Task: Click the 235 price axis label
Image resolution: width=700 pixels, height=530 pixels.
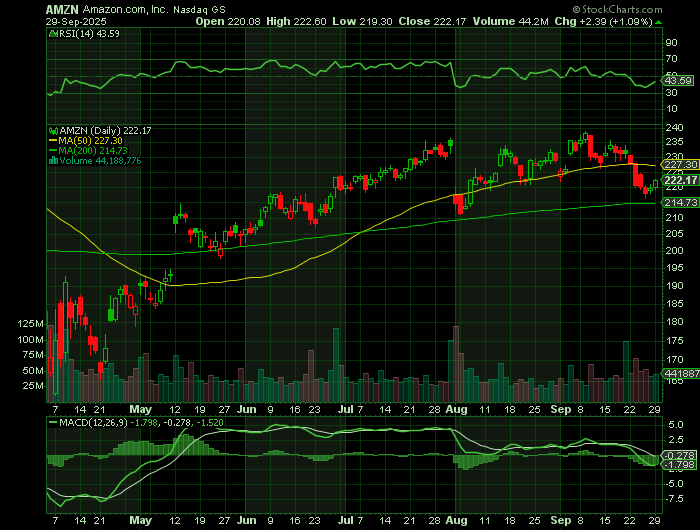Action: point(674,142)
